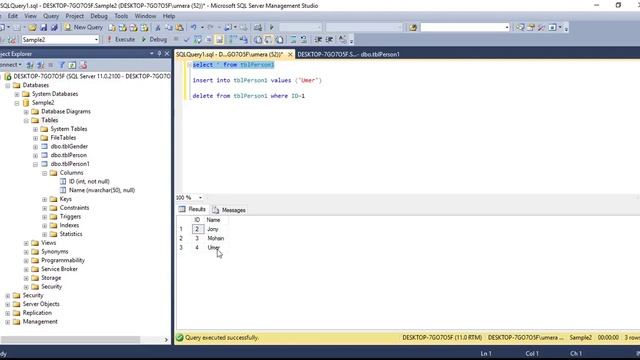Click the delete from tblPerson1 query line

coord(249,96)
